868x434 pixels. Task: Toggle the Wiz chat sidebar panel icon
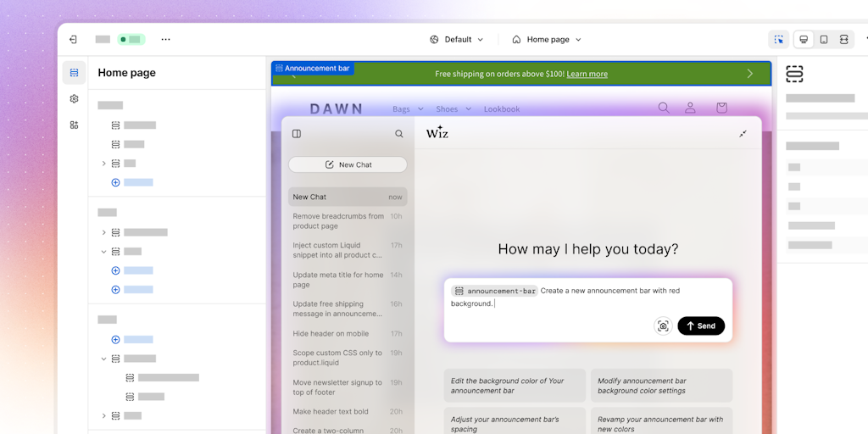tap(297, 134)
